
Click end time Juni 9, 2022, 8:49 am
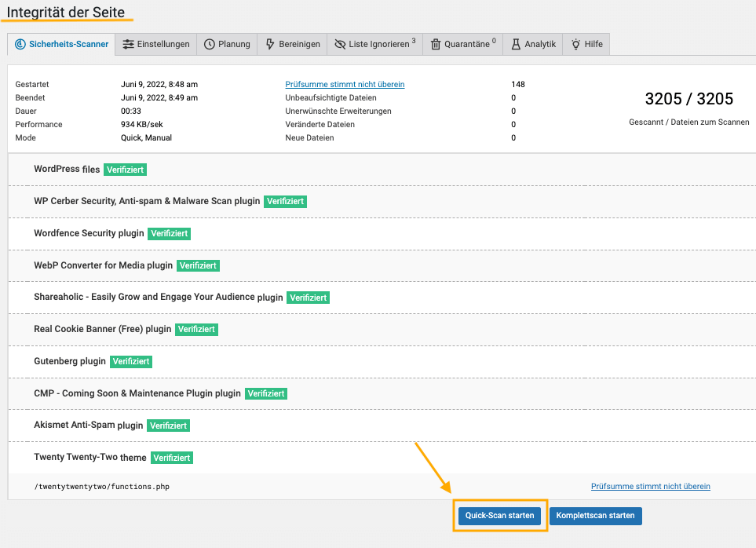159,98
